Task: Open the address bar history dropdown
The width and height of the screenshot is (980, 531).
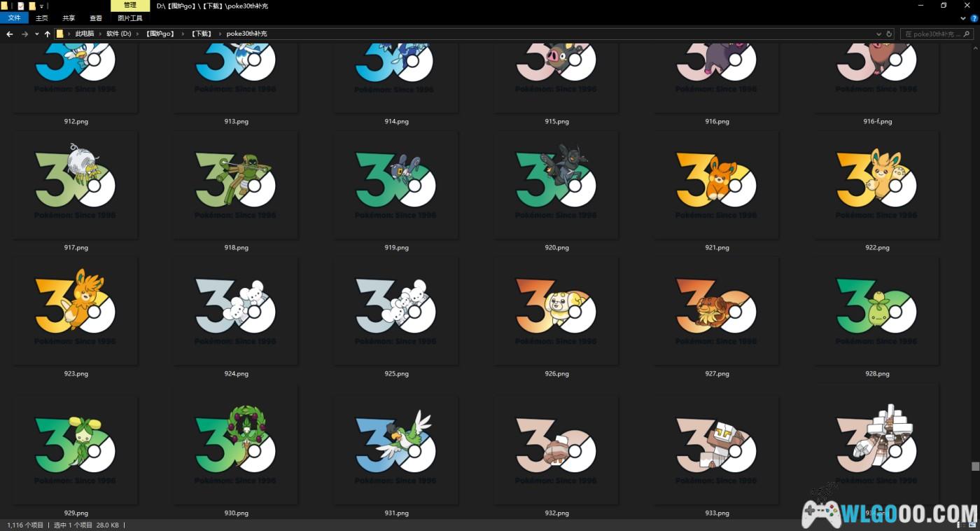Action: click(x=879, y=34)
